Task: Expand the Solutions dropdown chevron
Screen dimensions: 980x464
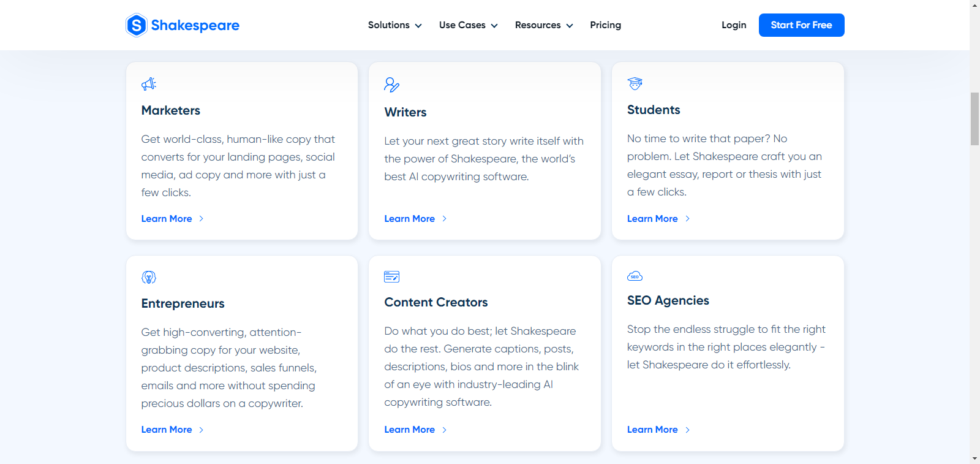Action: [418, 26]
